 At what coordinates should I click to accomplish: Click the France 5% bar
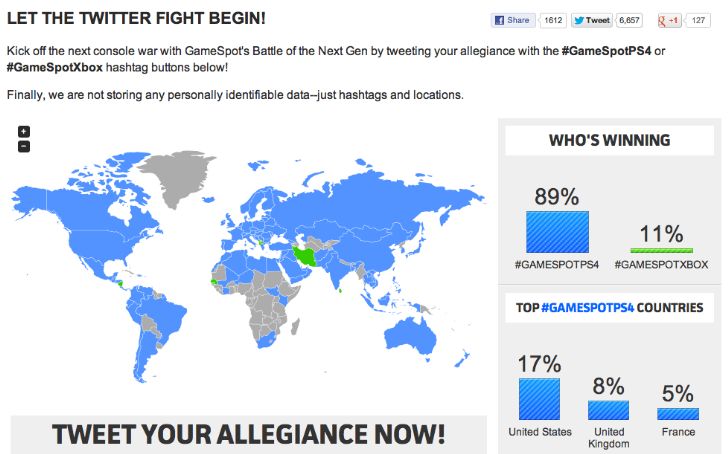click(x=678, y=414)
